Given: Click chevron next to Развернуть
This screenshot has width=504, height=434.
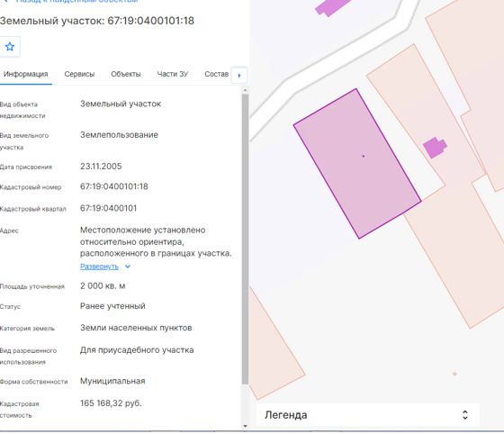Looking at the screenshot, I should point(128,267).
